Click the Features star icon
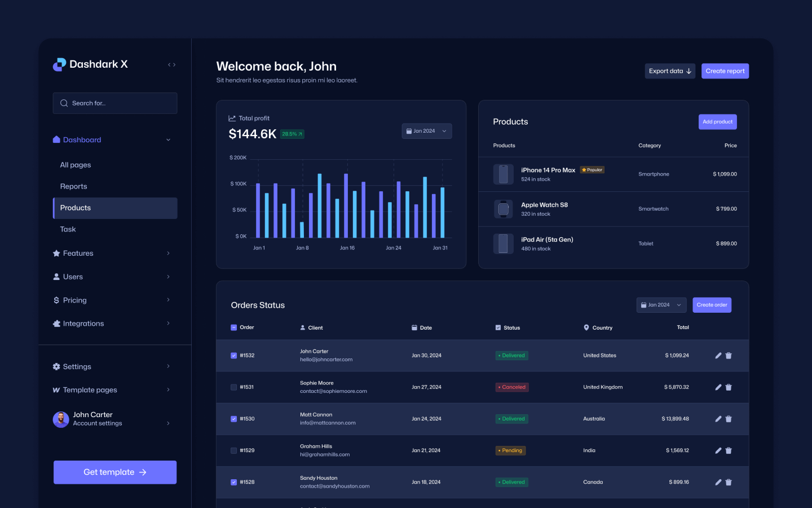This screenshot has width=812, height=508. [56, 253]
